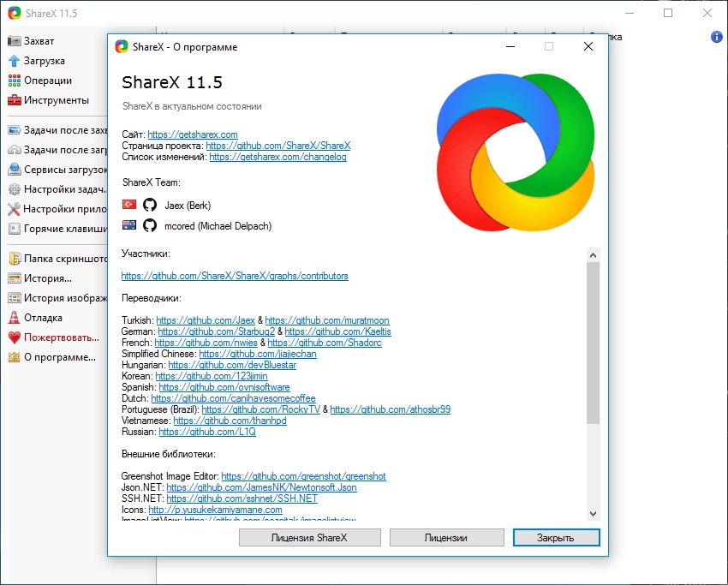Open French translator github.com/nwies link
The image size is (728, 585).
click(x=206, y=343)
